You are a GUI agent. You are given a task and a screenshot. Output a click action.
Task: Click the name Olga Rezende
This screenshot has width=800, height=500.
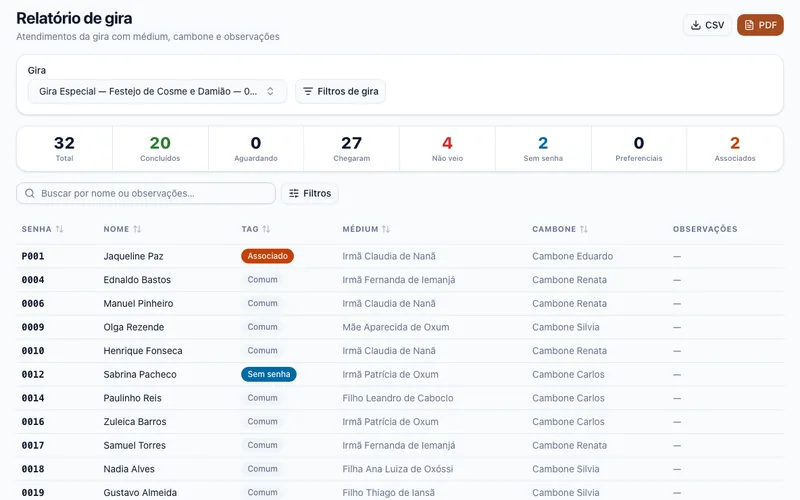pos(134,327)
